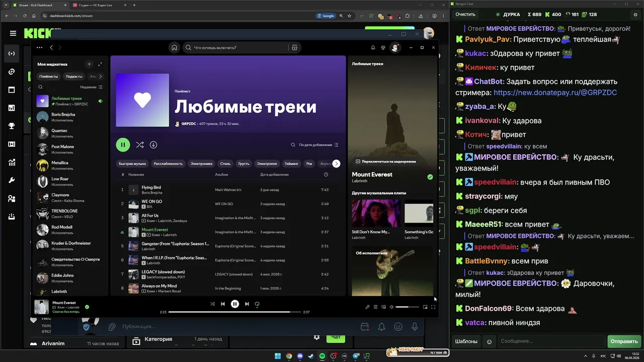Screen dimensions: 644x362
Task: Toggle shuffle in the playlist header
Action: pyautogui.click(x=139, y=145)
